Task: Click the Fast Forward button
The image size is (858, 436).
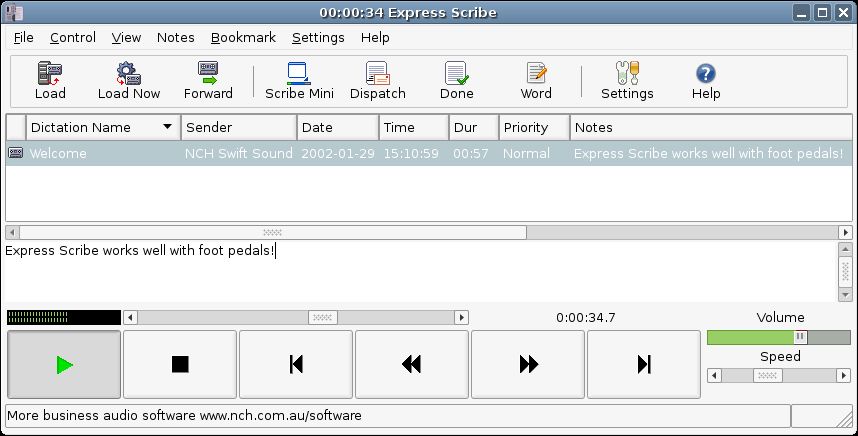Action: 528,364
